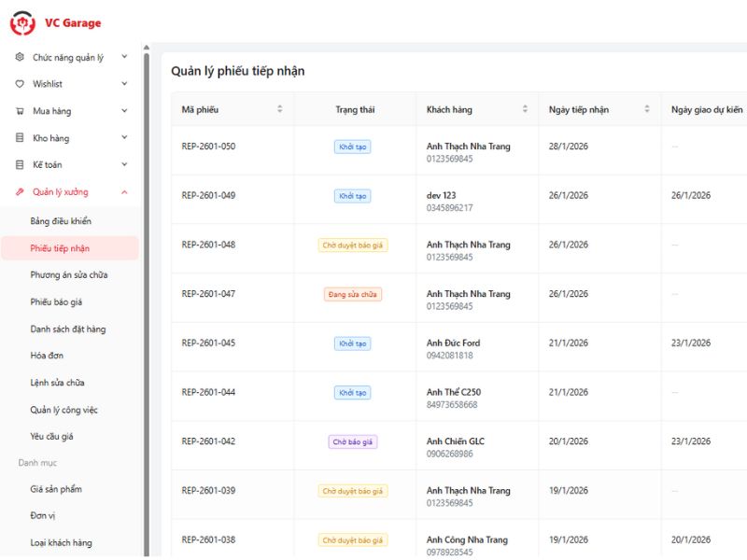Click the sidebar vertical scrollbar
747x560 pixels.
tap(146, 280)
